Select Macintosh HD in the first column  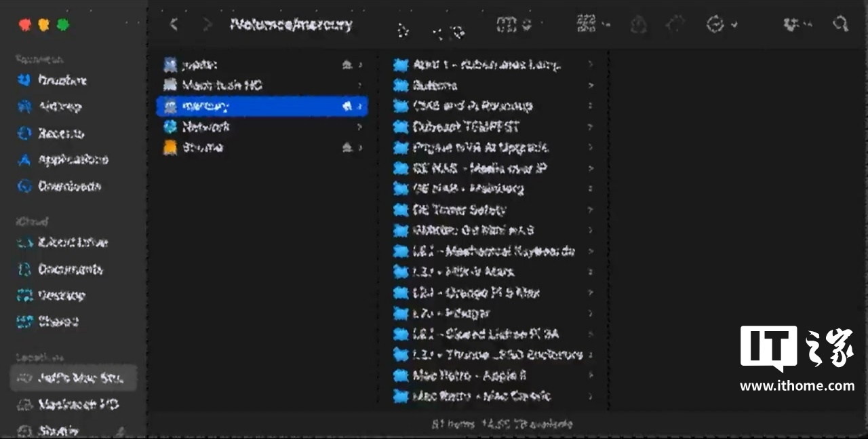pos(262,85)
